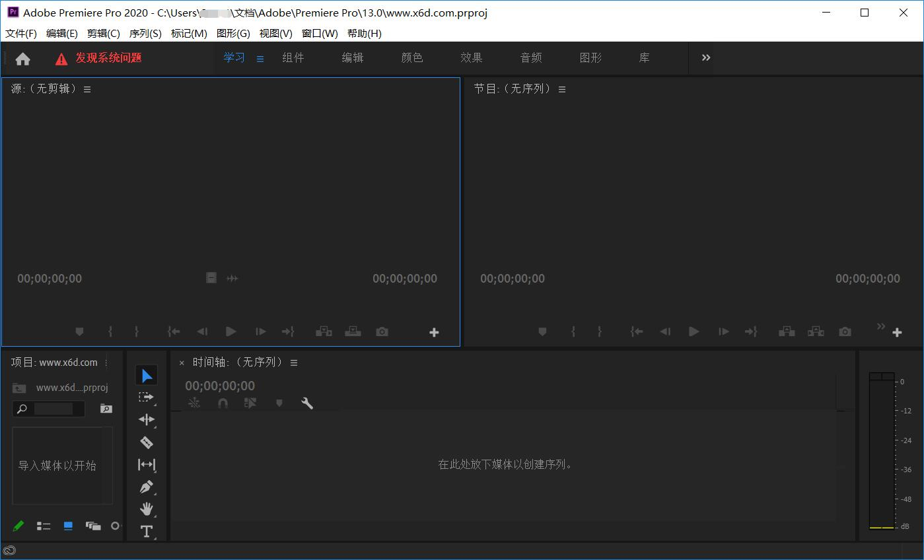The image size is (924, 560).
Task: Go to Out point in Source monitor
Action: [x=288, y=332]
